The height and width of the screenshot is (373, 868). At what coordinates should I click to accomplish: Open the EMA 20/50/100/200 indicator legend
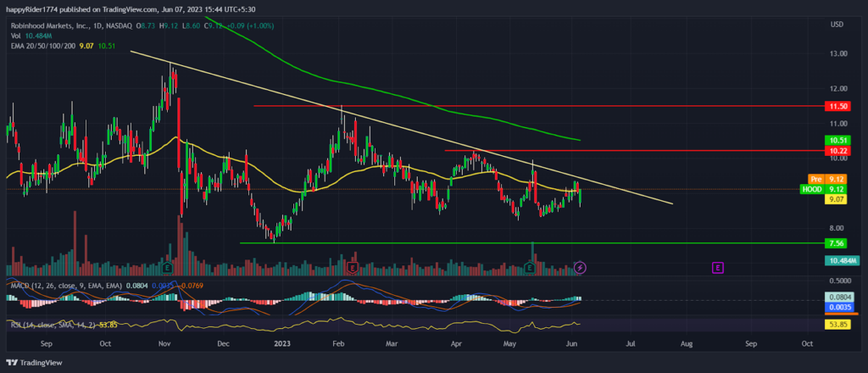pos(42,46)
